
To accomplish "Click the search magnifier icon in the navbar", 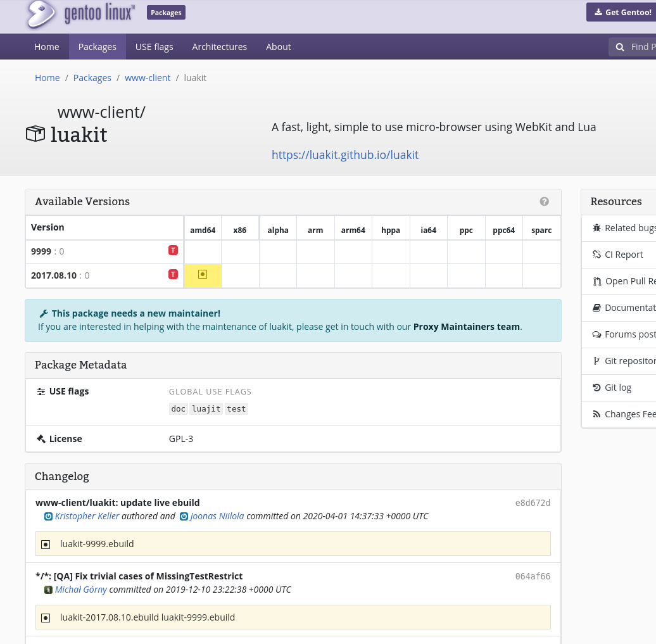I will [620, 47].
